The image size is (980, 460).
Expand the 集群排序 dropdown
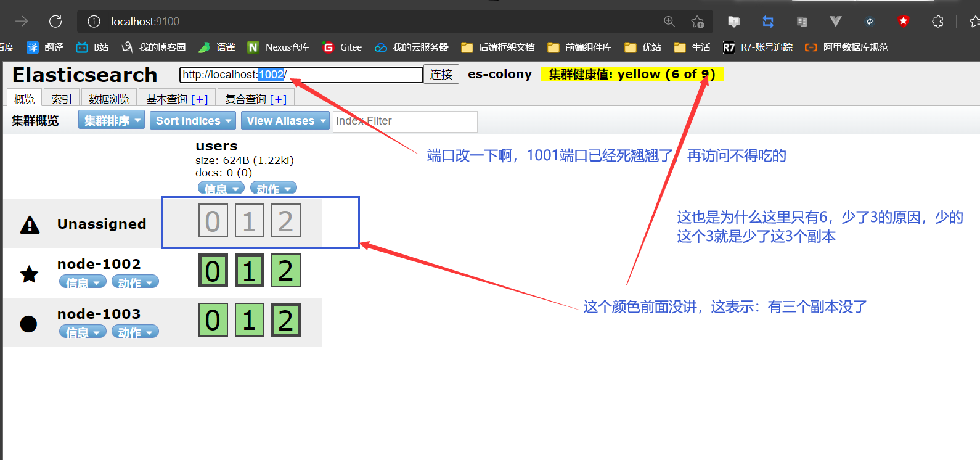(x=112, y=120)
